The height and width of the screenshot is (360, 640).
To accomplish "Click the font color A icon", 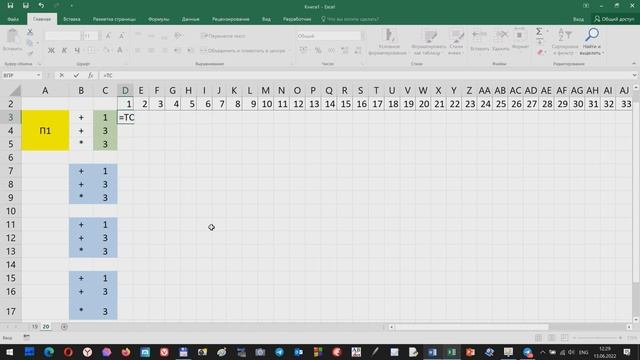I will click(120, 50).
